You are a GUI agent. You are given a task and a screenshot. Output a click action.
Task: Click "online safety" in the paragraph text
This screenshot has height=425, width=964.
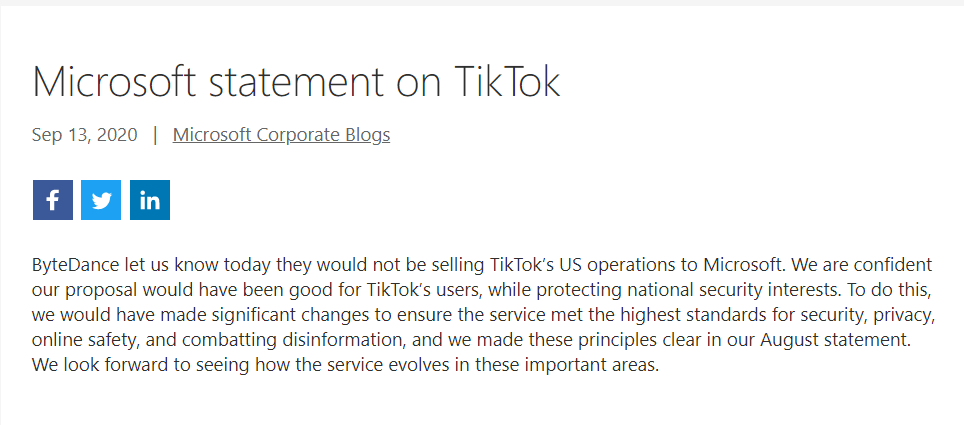[x=80, y=340]
